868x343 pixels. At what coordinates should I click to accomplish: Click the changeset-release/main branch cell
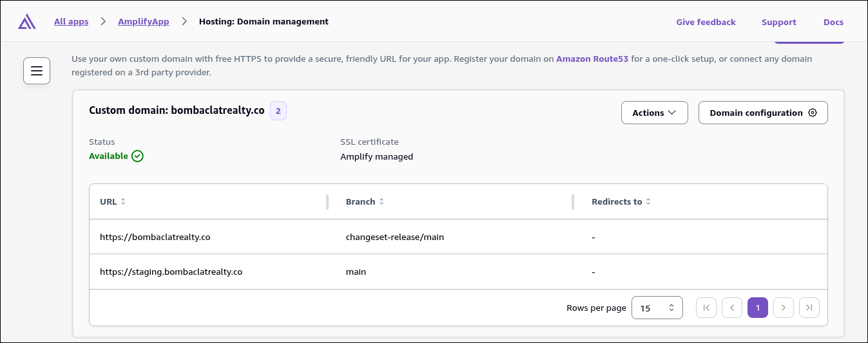395,237
